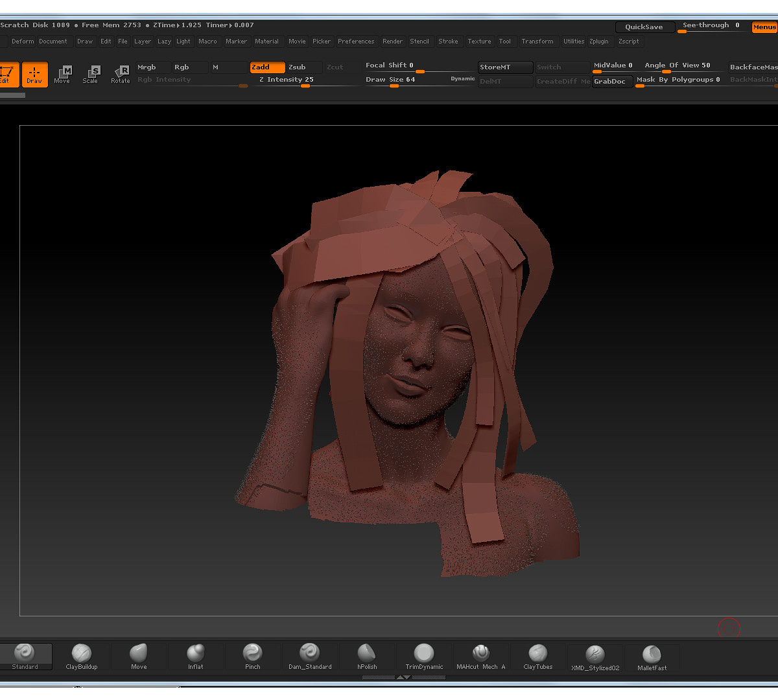Image resolution: width=778 pixels, height=700 pixels.
Task: Select the ClayBuildup brush
Action: pos(82,657)
